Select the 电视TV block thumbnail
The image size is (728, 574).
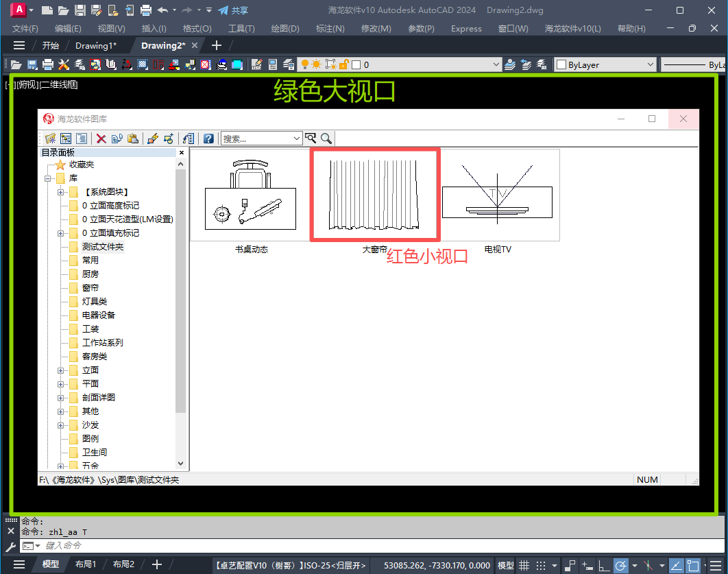click(498, 195)
